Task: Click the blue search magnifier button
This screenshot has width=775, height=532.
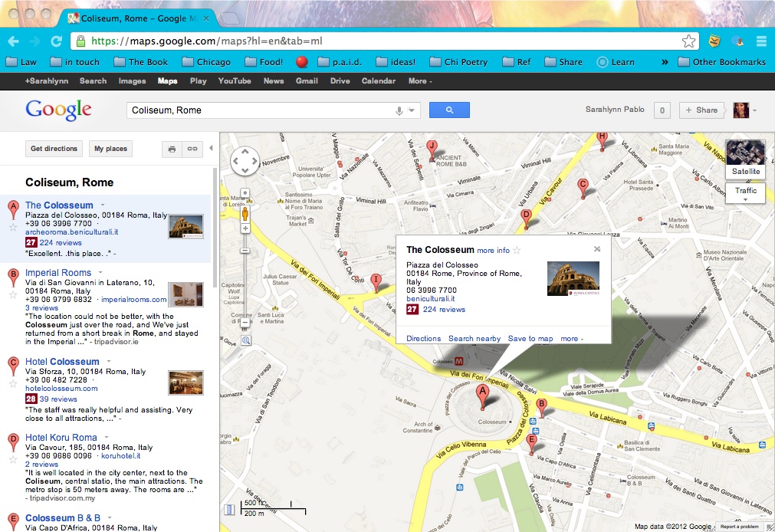Action: [x=449, y=110]
